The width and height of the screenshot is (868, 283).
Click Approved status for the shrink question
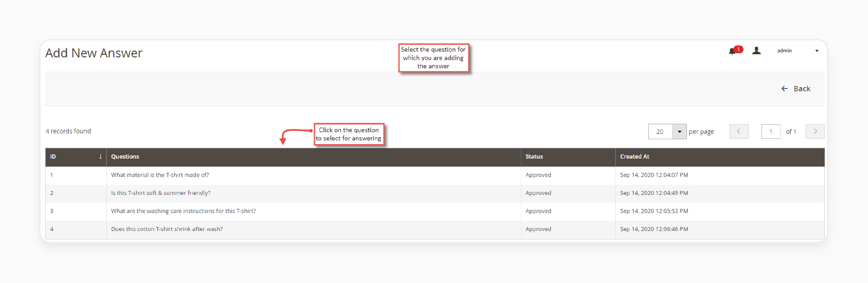[538, 229]
